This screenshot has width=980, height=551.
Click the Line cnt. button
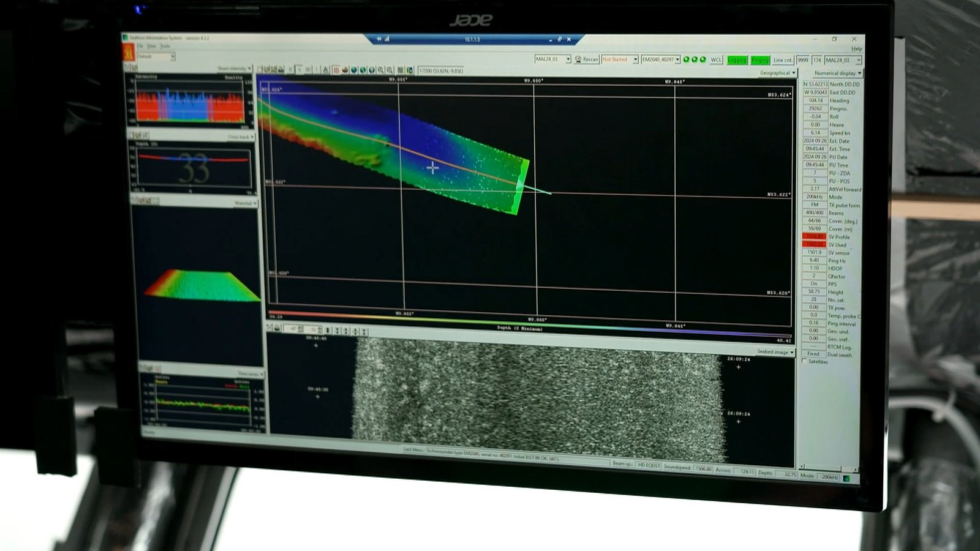[782, 60]
